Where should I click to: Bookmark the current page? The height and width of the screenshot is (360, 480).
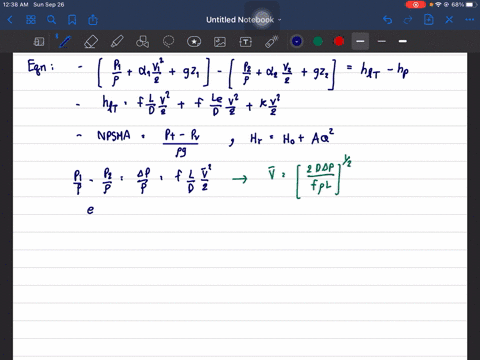tap(72, 20)
